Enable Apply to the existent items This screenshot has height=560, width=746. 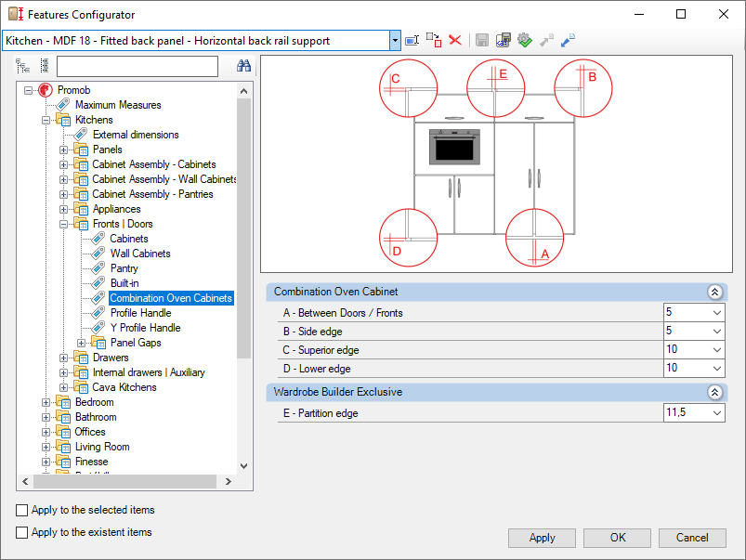click(x=22, y=532)
